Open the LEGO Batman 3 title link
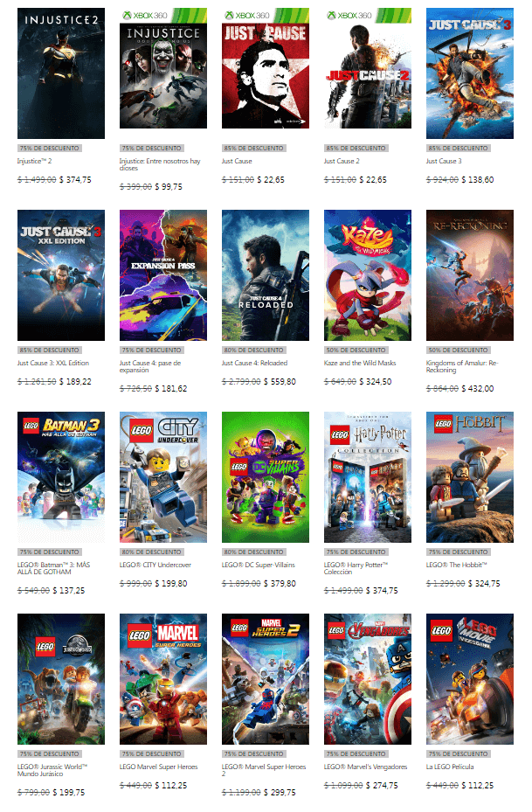The height and width of the screenshot is (812, 532). click(53, 569)
